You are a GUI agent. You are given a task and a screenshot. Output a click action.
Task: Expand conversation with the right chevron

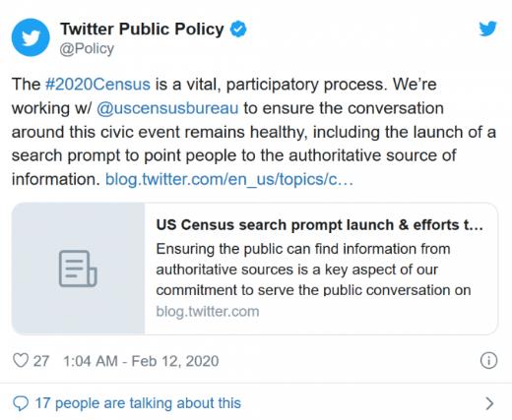[489, 403]
